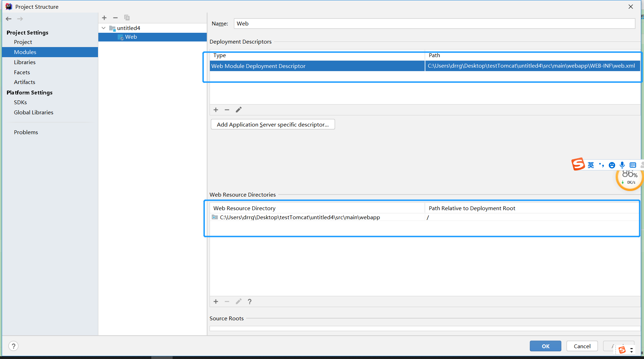The image size is (644, 359).
Task: Switch to Artifacts settings
Action: pos(24,82)
